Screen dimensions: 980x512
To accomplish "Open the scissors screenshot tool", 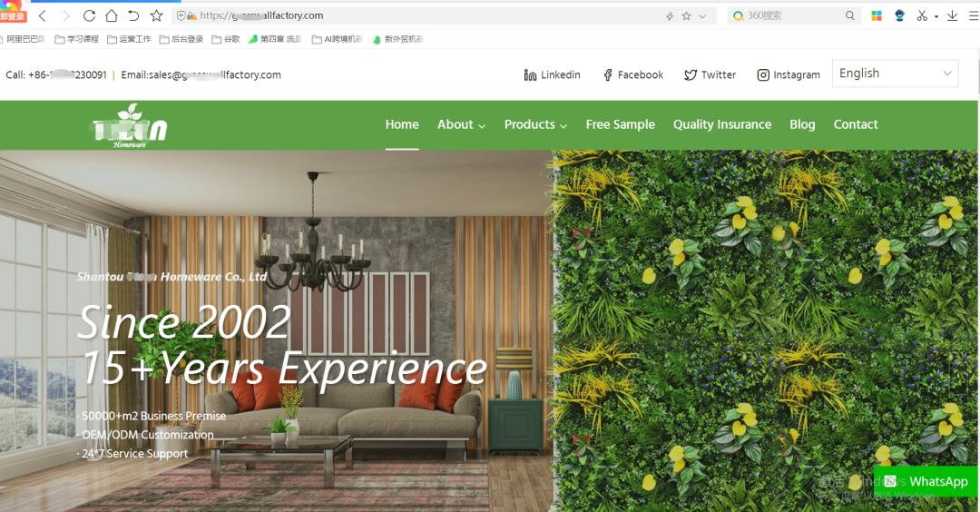I will [x=922, y=15].
